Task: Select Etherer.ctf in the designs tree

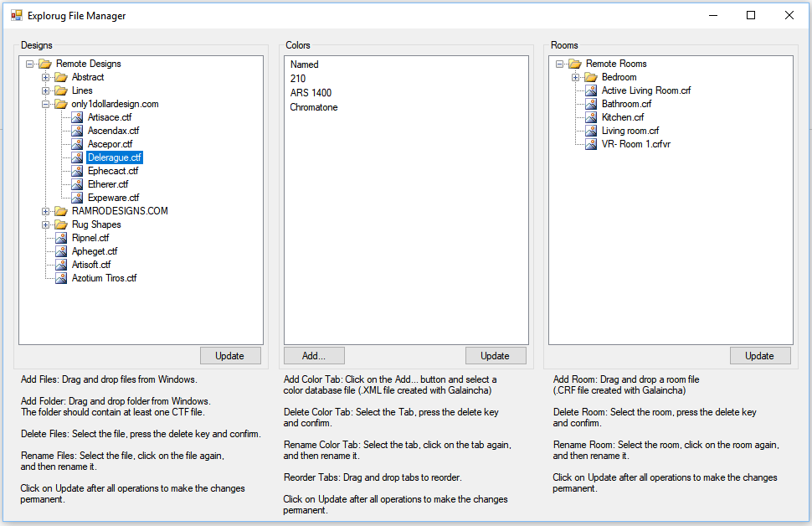Action: (x=108, y=184)
